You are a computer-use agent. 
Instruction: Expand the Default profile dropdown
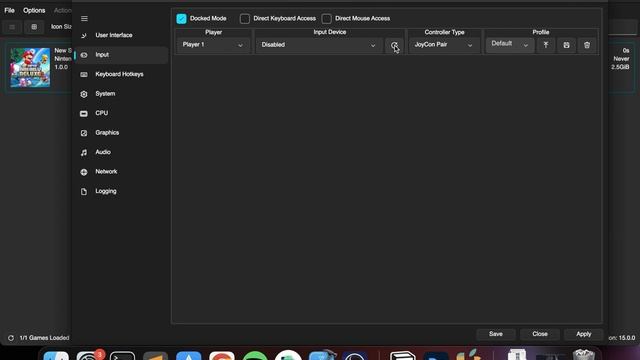tap(510, 44)
